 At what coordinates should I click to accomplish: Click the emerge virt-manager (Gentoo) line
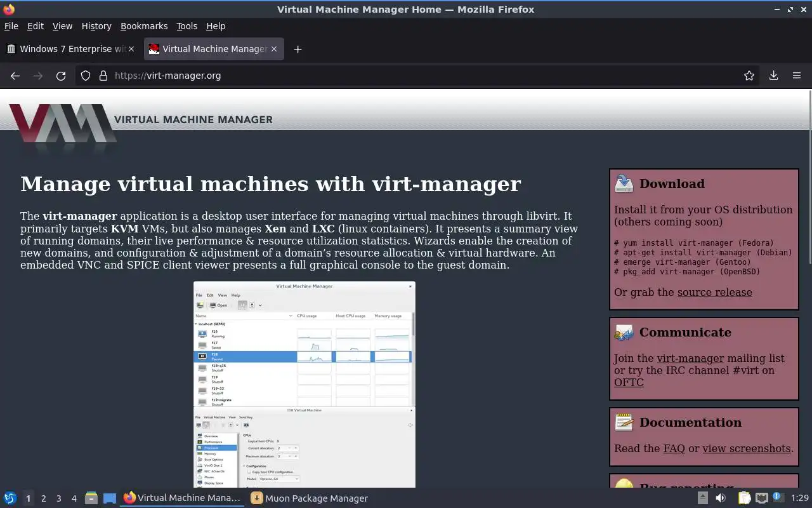[x=683, y=262]
